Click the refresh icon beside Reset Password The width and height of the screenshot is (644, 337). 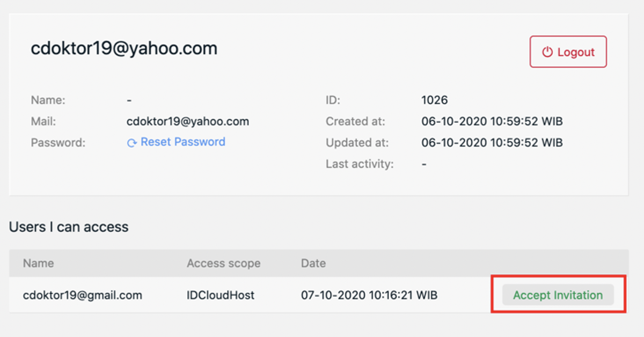point(132,143)
